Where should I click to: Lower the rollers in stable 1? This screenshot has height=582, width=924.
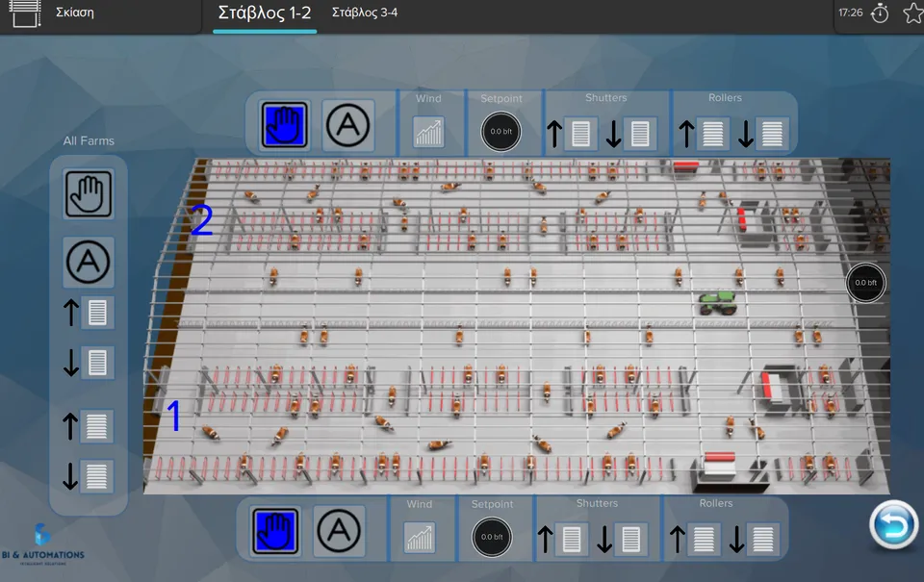(752, 539)
